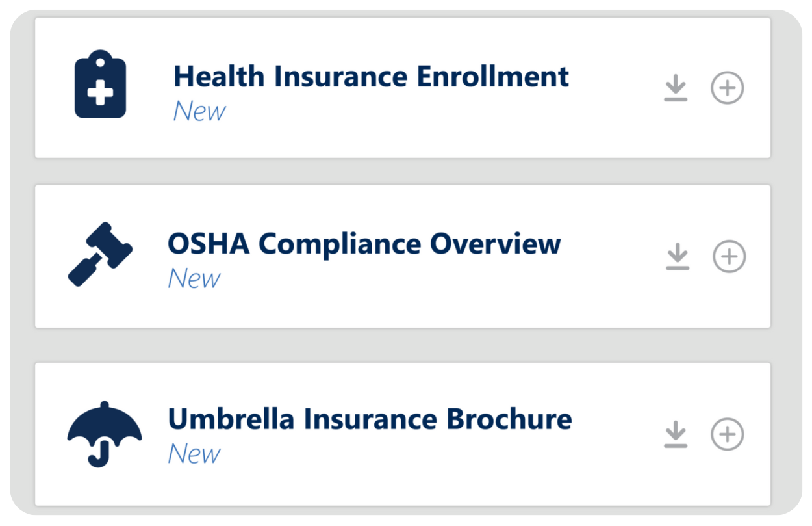This screenshot has width=812, height=526.
Task: Add Health Insurance Enrollment using plus icon
Action: click(727, 88)
